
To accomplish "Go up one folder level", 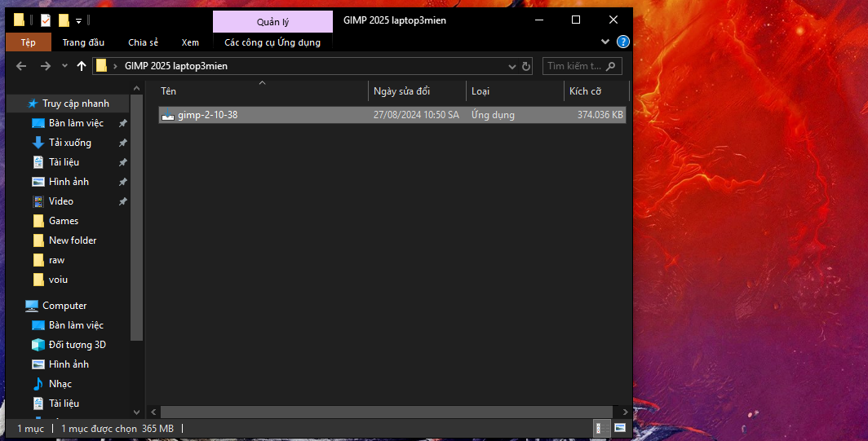I will click(82, 66).
